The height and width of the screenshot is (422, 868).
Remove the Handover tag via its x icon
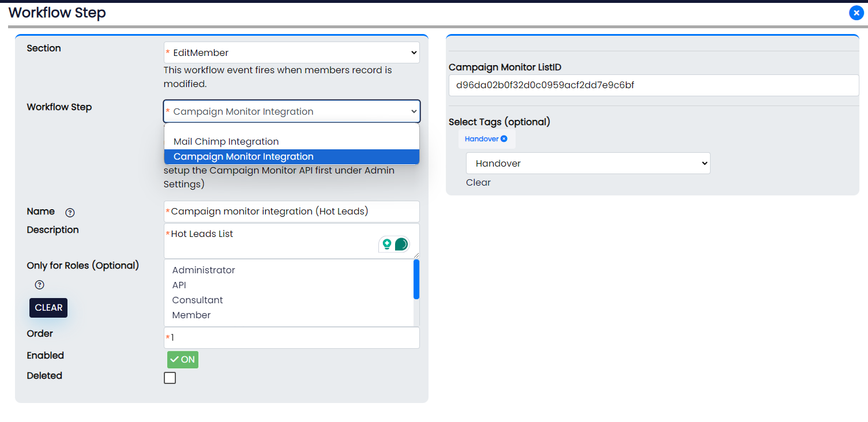pos(504,139)
